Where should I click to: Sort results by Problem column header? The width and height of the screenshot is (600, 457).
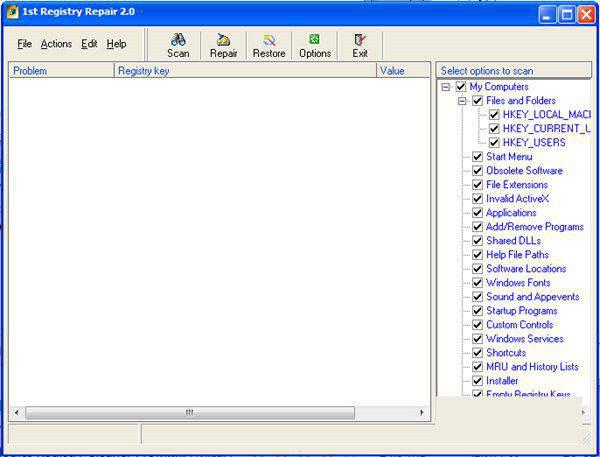[x=61, y=71]
